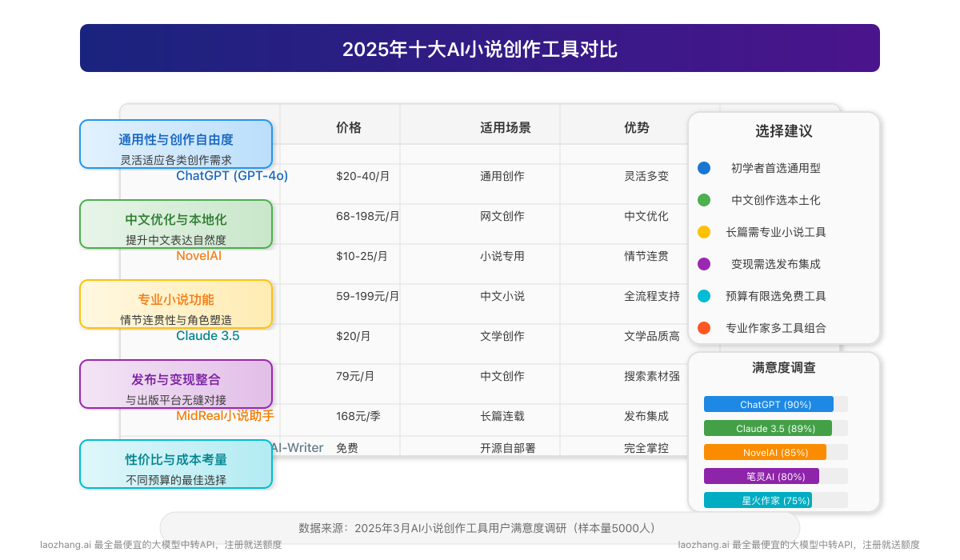Select the 满意度调查 panel heading
The height and width of the screenshot is (560, 960).
click(784, 368)
